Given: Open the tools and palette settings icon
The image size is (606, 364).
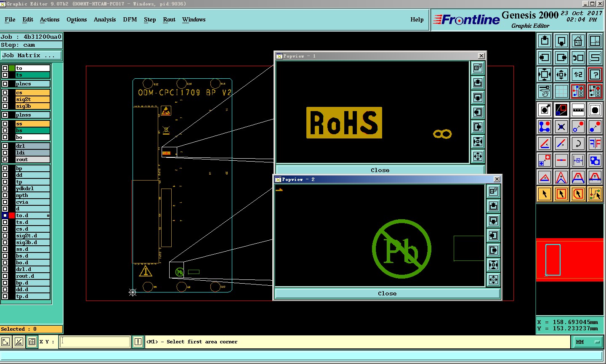Looking at the screenshot, I should pos(545,91).
